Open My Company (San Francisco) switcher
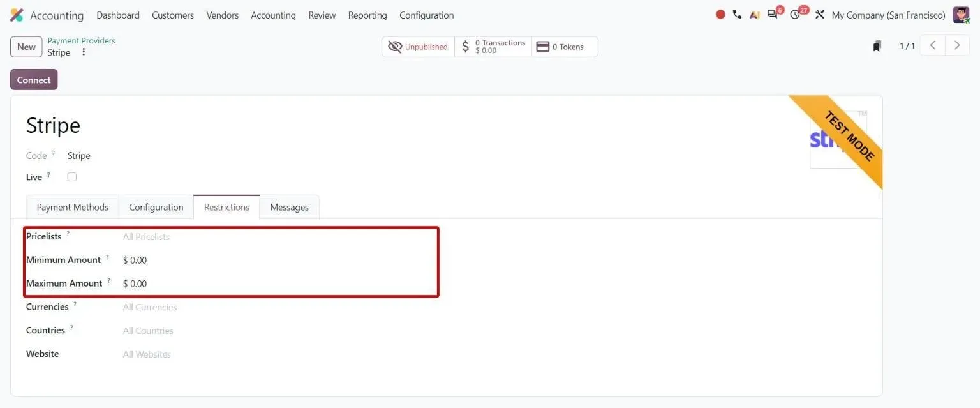Viewport: 980px width, 408px height. pos(889,15)
